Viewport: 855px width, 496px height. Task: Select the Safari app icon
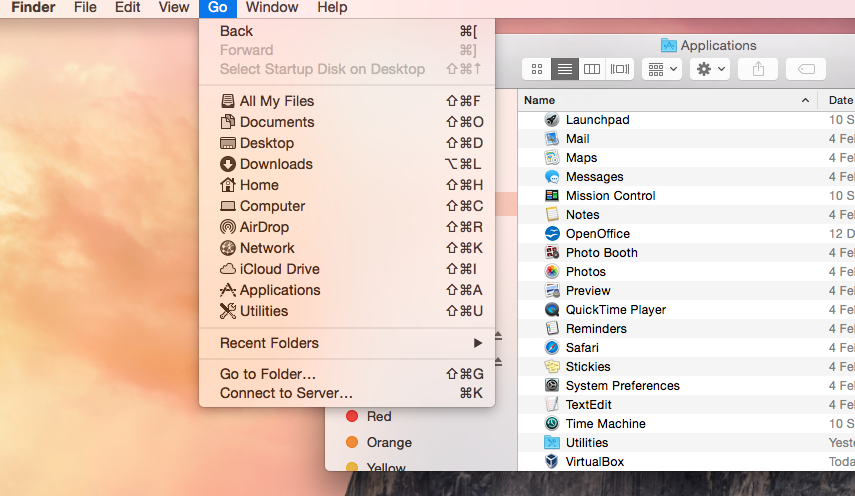[552, 348]
